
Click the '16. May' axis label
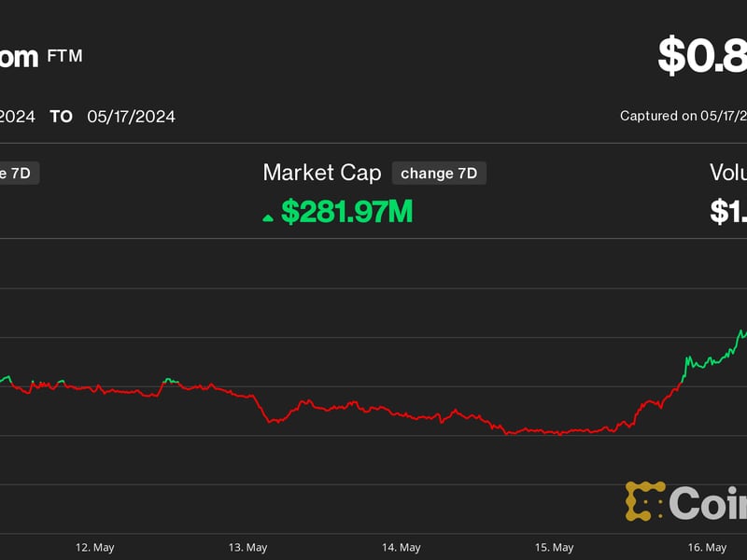point(706,547)
